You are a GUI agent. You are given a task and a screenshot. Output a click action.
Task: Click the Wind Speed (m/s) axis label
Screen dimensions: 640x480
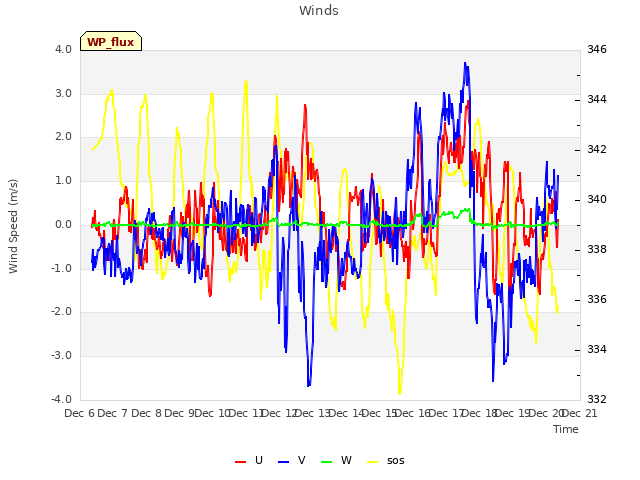13,226
